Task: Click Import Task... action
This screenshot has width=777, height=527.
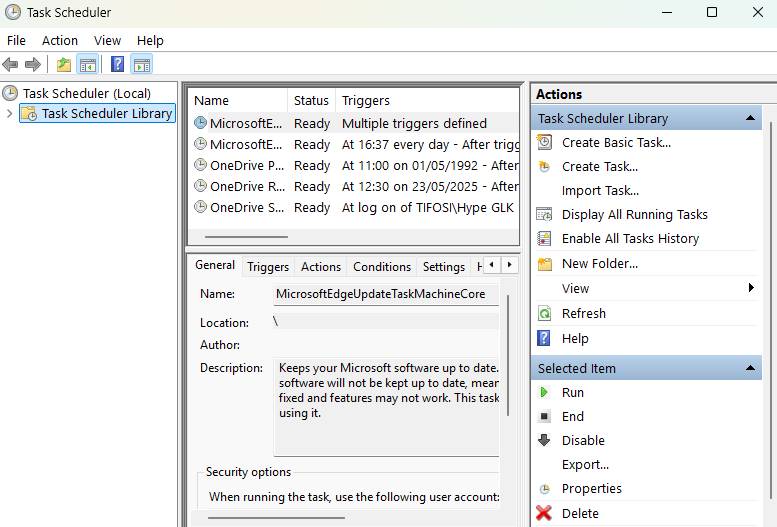Action: (x=600, y=190)
